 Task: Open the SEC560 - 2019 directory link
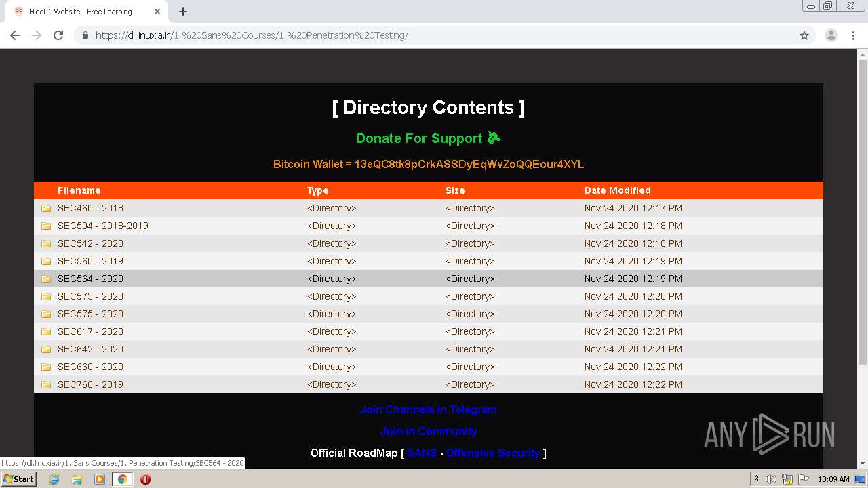90,261
